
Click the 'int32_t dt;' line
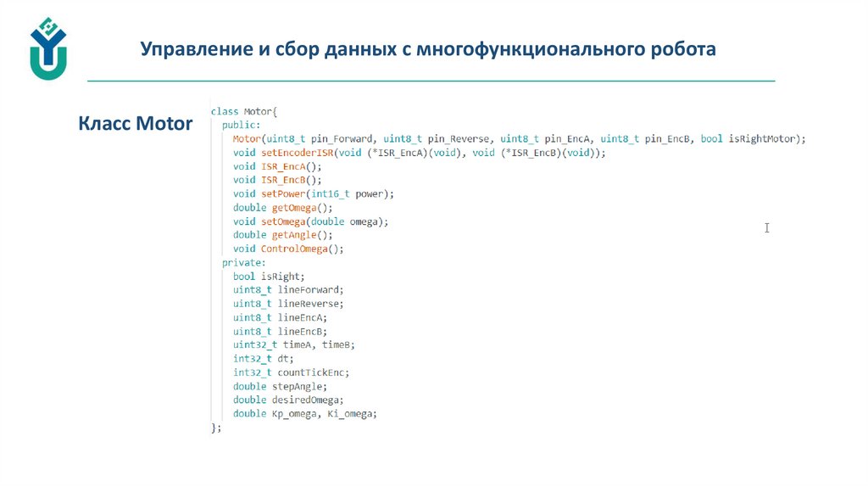tap(263, 359)
